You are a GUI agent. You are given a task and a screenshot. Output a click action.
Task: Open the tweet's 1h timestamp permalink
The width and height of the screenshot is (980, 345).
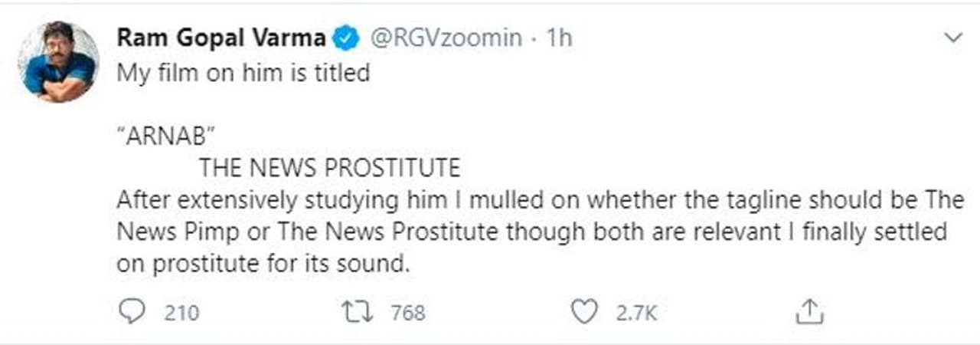(558, 38)
